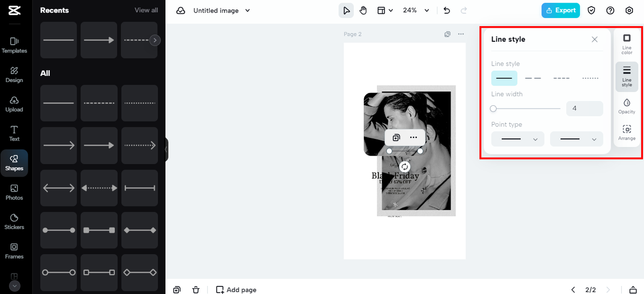Open the Upload sidebar tab
This screenshot has height=294, width=644.
tap(14, 104)
